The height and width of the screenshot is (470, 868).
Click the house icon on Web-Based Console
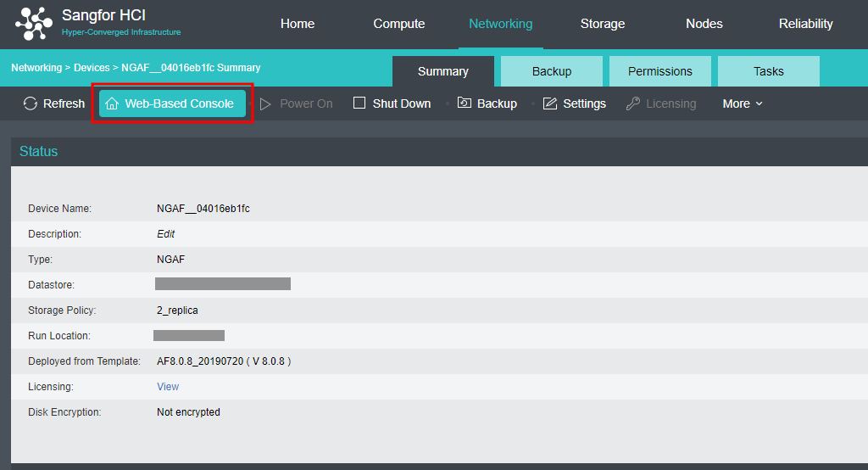tap(112, 104)
